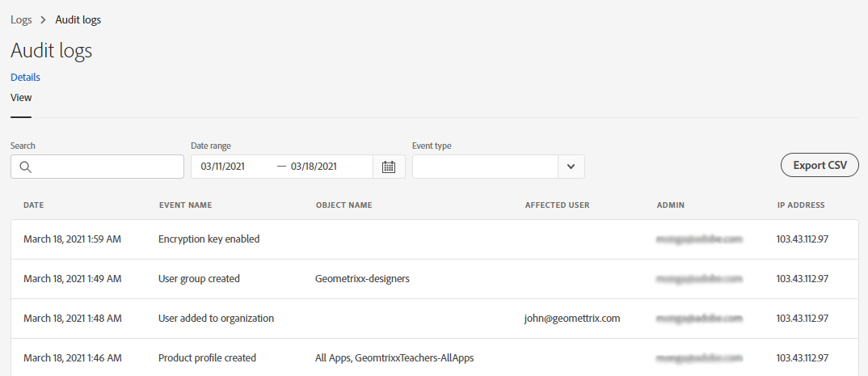This screenshot has width=868, height=376.
Task: Click the end date 03/18/2021
Action: click(x=314, y=167)
